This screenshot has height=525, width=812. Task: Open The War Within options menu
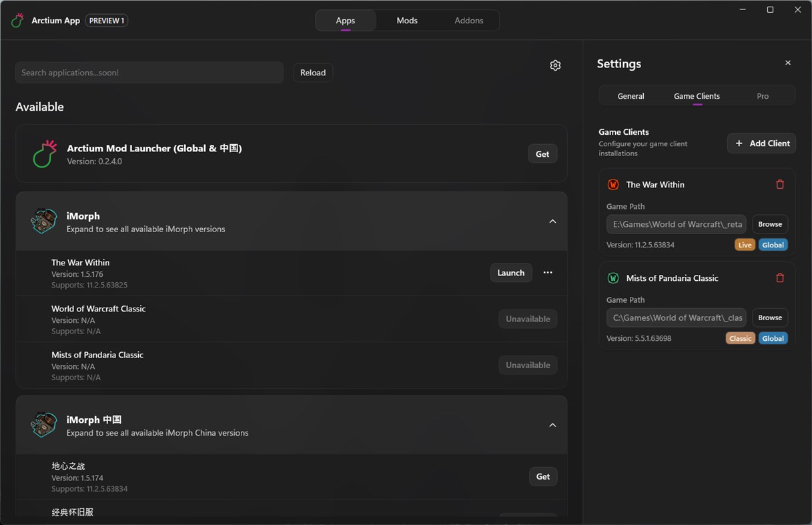(548, 272)
